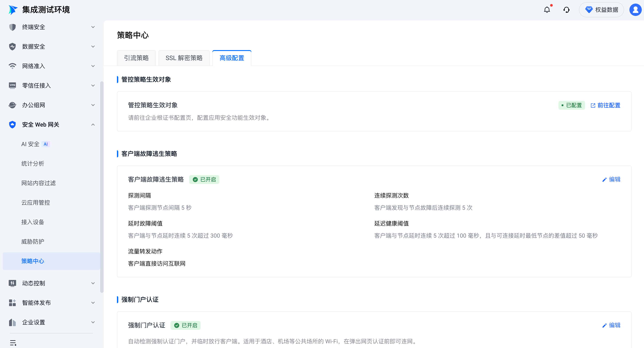Click the 已配置 status tag
The height and width of the screenshot is (348, 644).
(572, 105)
